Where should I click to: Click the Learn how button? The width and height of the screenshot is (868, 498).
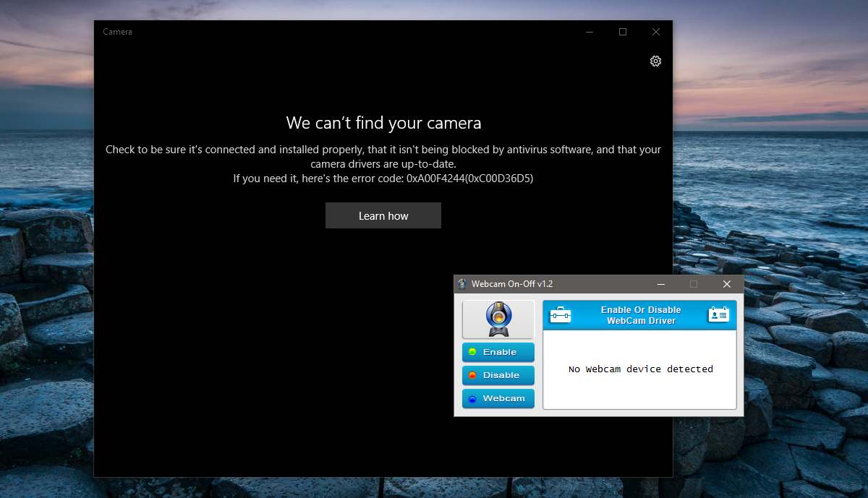coord(383,215)
